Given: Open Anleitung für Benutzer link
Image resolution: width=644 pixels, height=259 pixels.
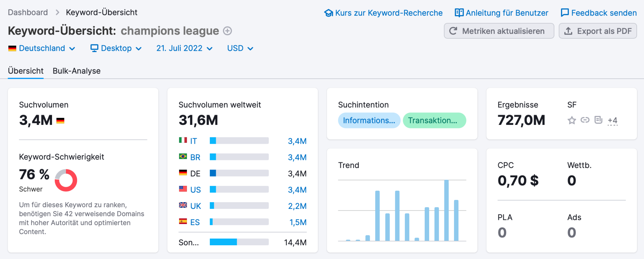Looking at the screenshot, I should pyautogui.click(x=501, y=13).
